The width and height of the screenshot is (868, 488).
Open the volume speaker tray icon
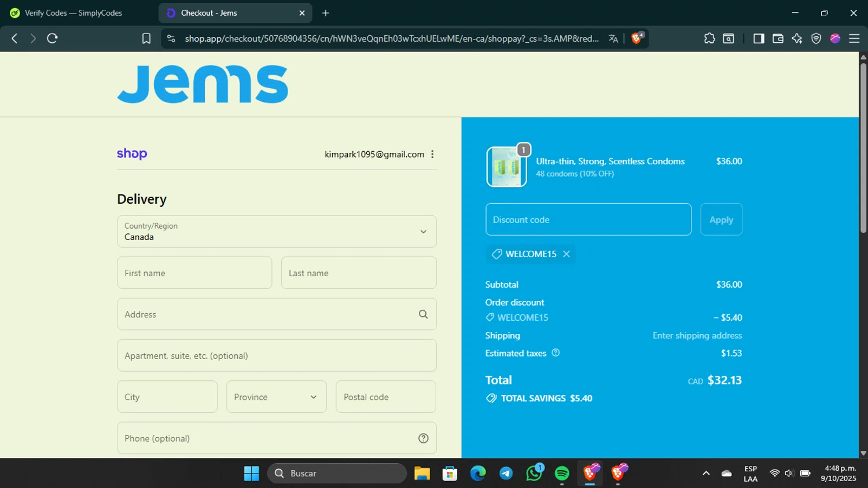pyautogui.click(x=789, y=474)
